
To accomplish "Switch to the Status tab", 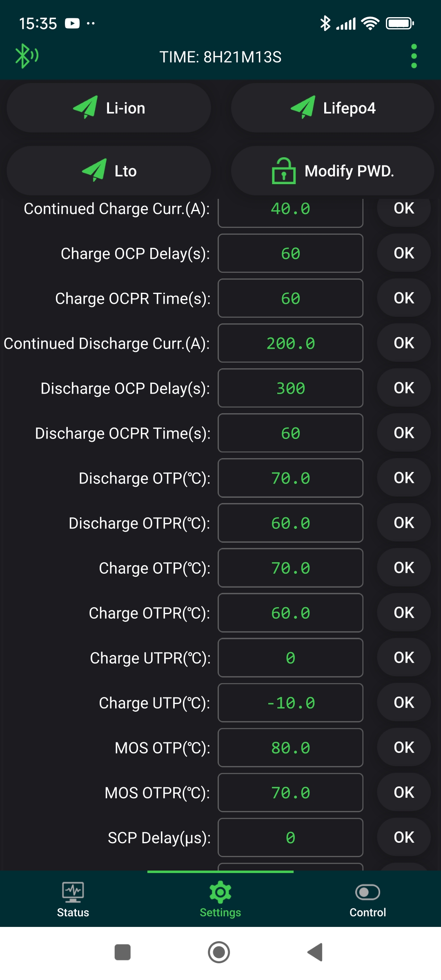I will (x=73, y=899).
